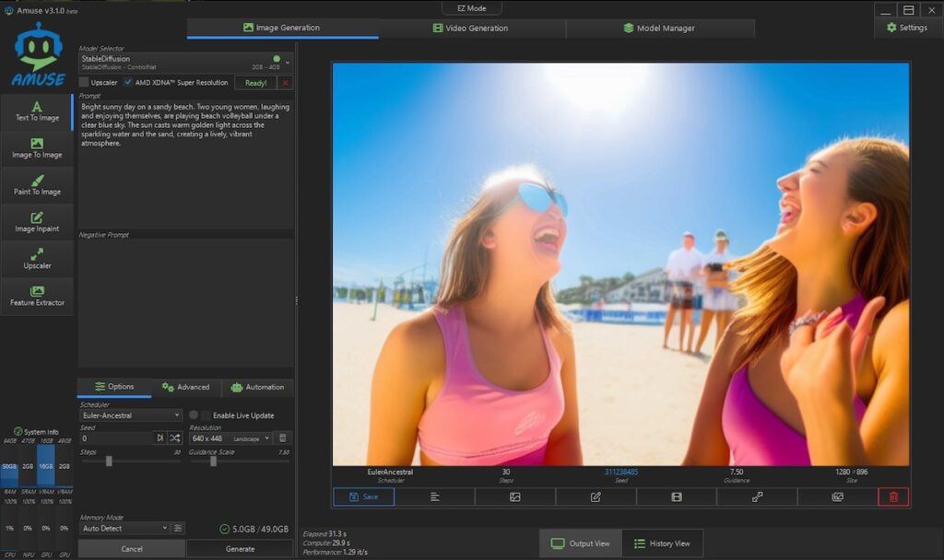944x560 pixels.
Task: Click the memory mode settings icon
Action: tap(178, 529)
